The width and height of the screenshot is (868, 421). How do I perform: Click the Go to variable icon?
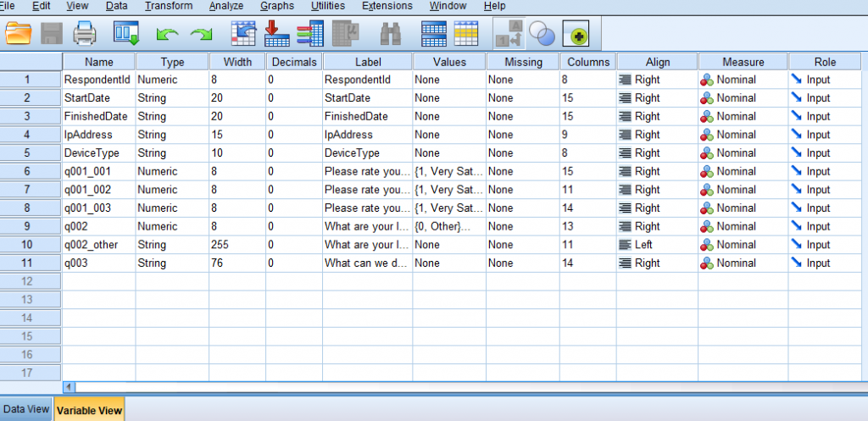(277, 34)
